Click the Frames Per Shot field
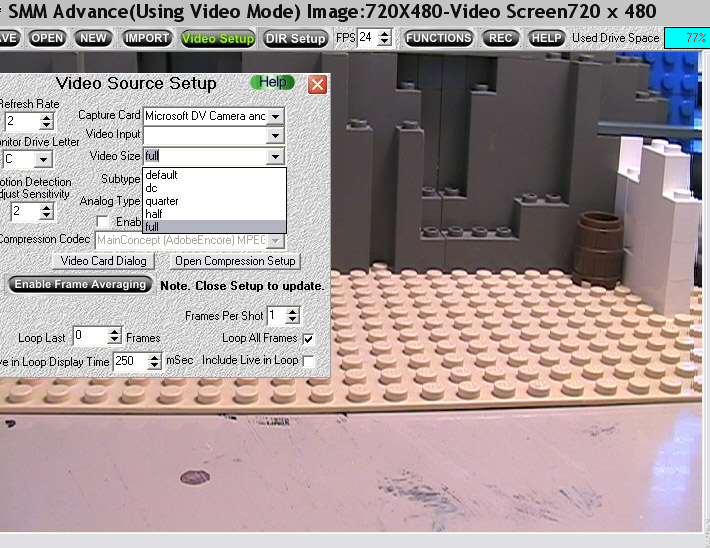 (277, 315)
